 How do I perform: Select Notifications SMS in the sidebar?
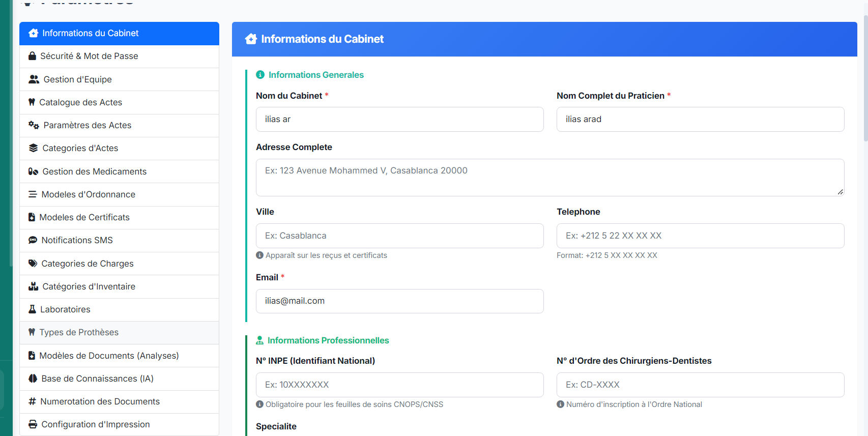click(119, 241)
